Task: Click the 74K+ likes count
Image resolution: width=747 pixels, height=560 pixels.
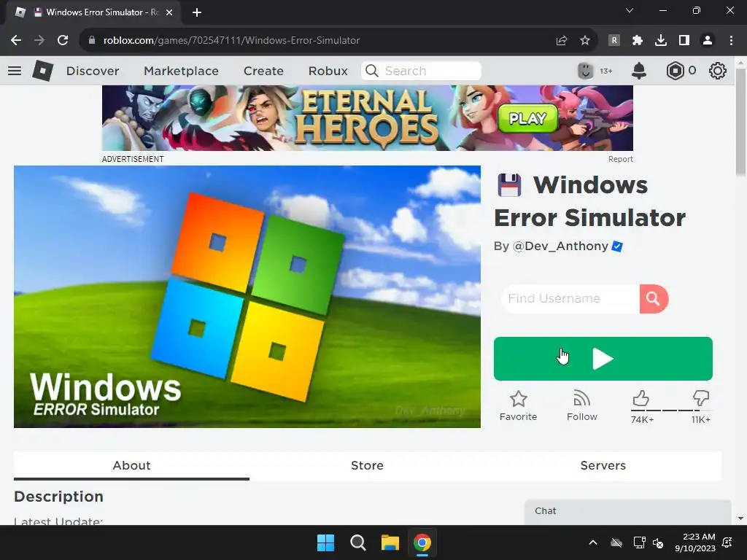Action: pyautogui.click(x=642, y=419)
